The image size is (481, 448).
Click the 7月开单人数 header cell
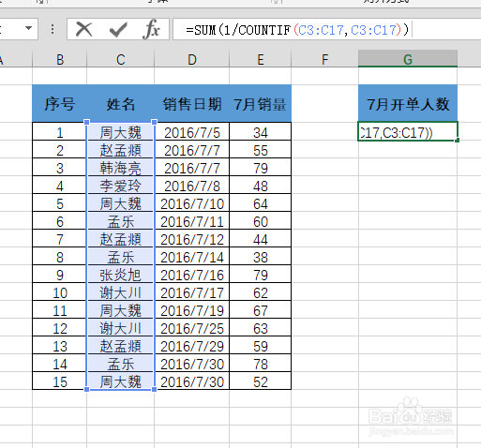(408, 104)
